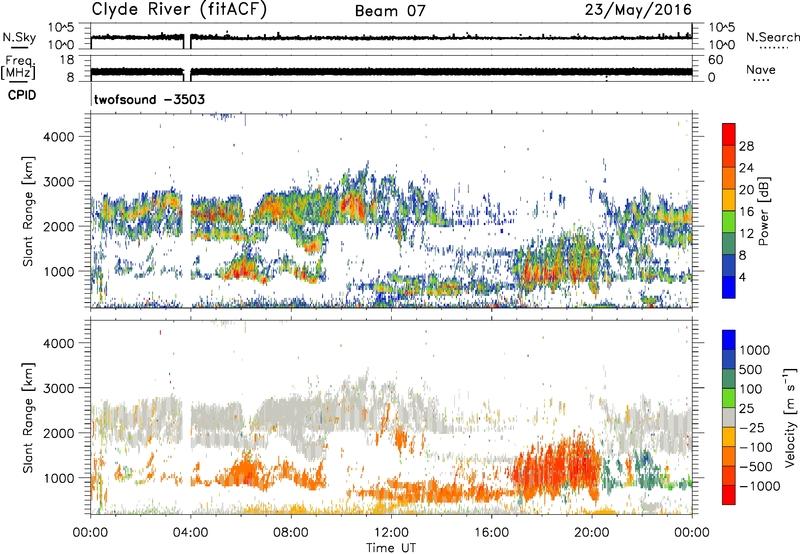800x554 pixels.
Task: Click the 4 value on power colorbar
Action: (742, 277)
